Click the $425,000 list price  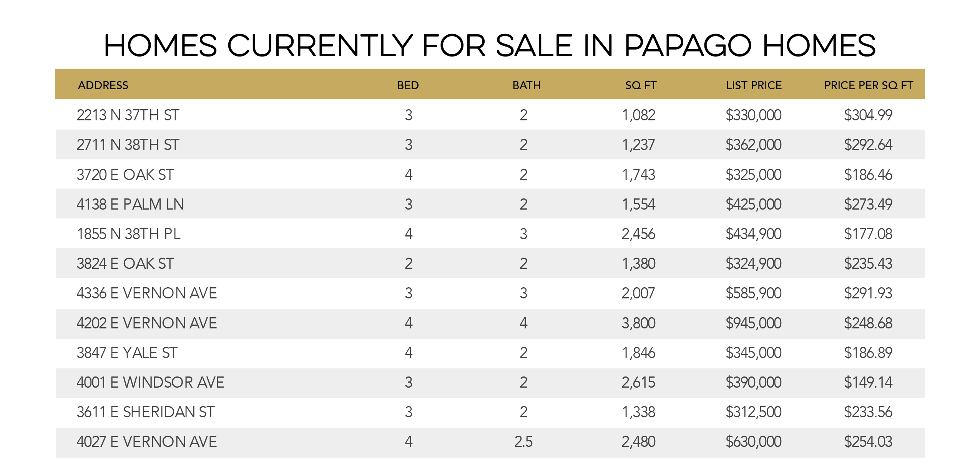753,204
